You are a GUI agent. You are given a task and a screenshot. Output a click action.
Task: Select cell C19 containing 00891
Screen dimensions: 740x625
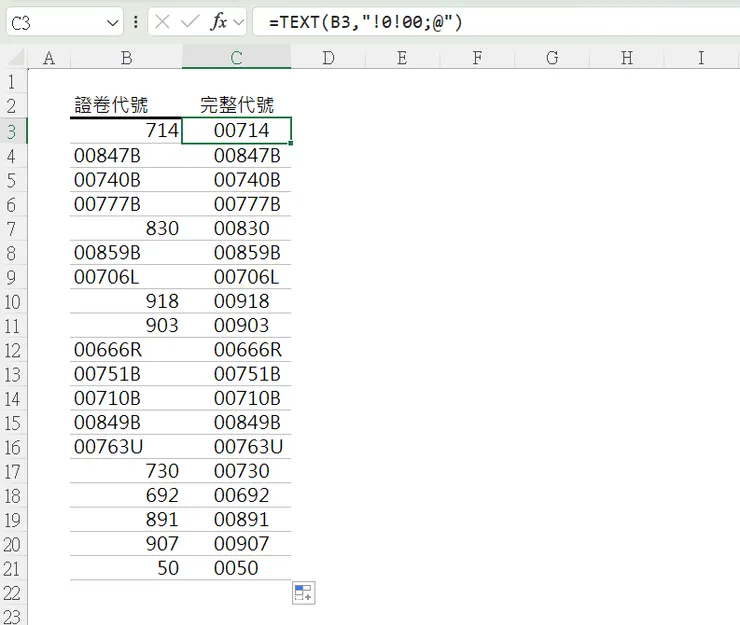click(x=236, y=520)
